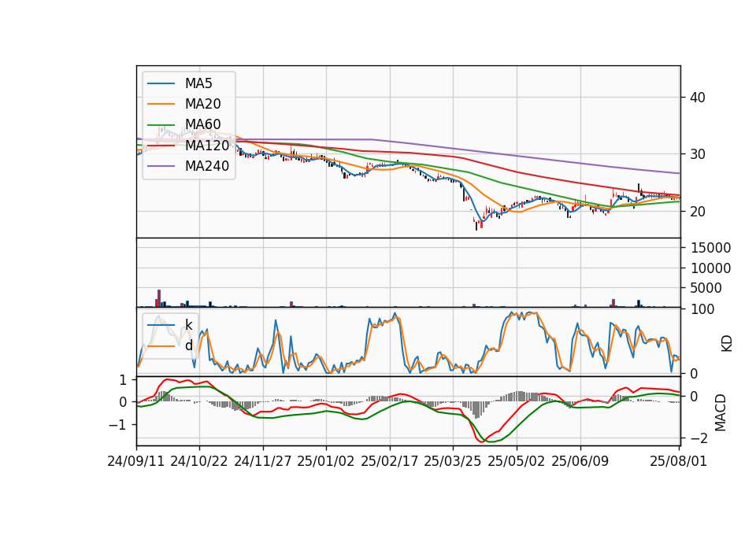Image resolution: width=756 pixels, height=543 pixels.
Task: Click the volume axis value 15000
Action: (710, 248)
